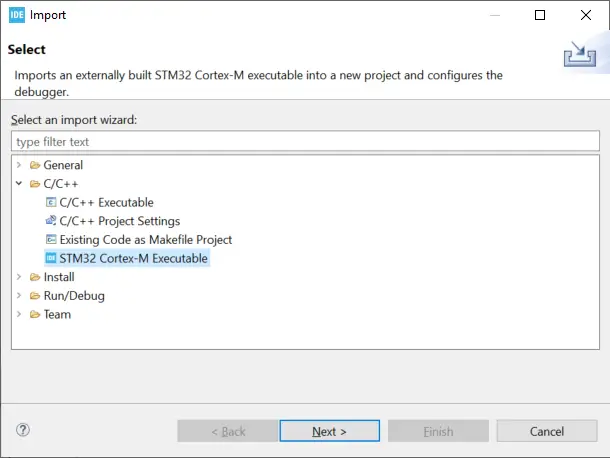Focus the type filter text field
610x458 pixels.
point(304,142)
